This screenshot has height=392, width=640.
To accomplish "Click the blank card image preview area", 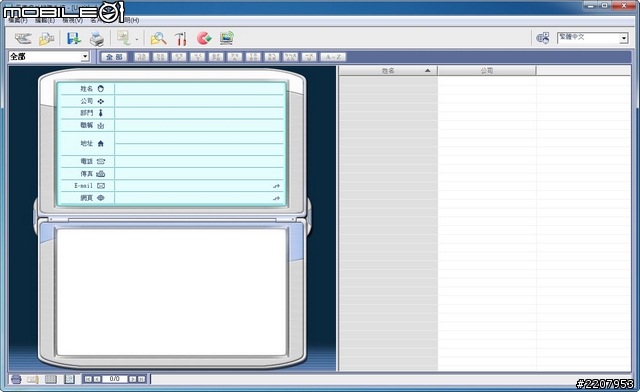I will (171, 292).
